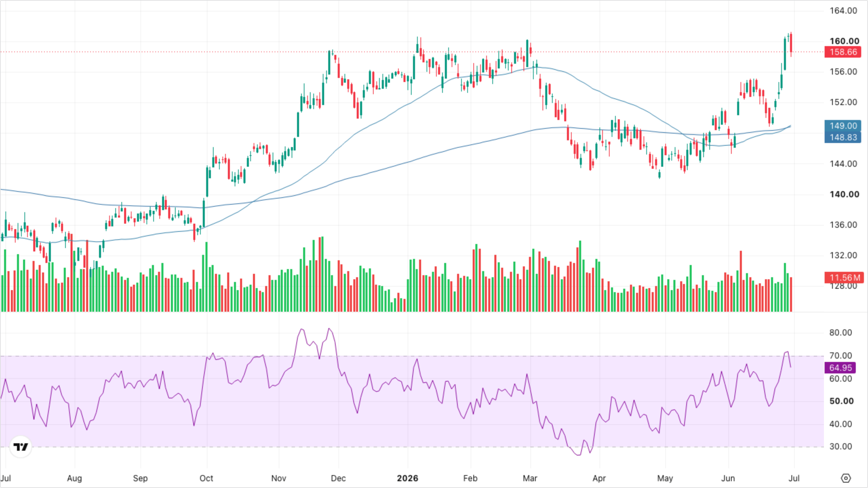The width and height of the screenshot is (868, 488).
Task: Click the 50.00 RSI midline label
Action: [842, 401]
